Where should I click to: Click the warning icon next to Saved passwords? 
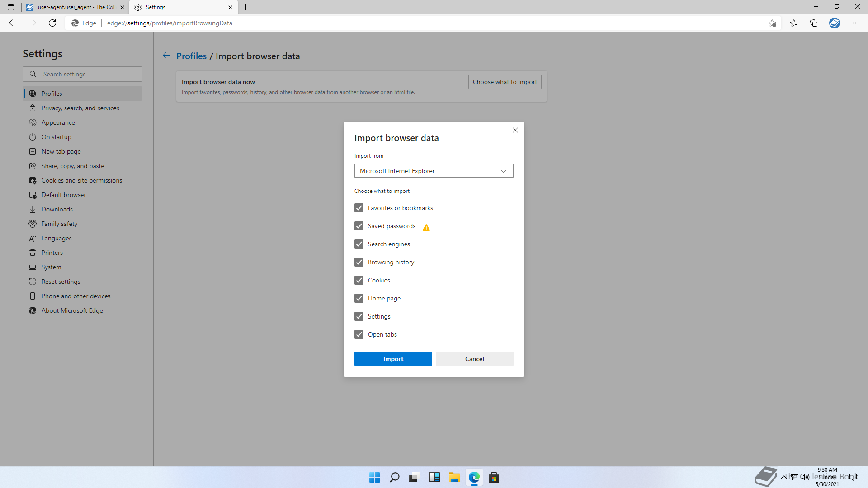[426, 227]
